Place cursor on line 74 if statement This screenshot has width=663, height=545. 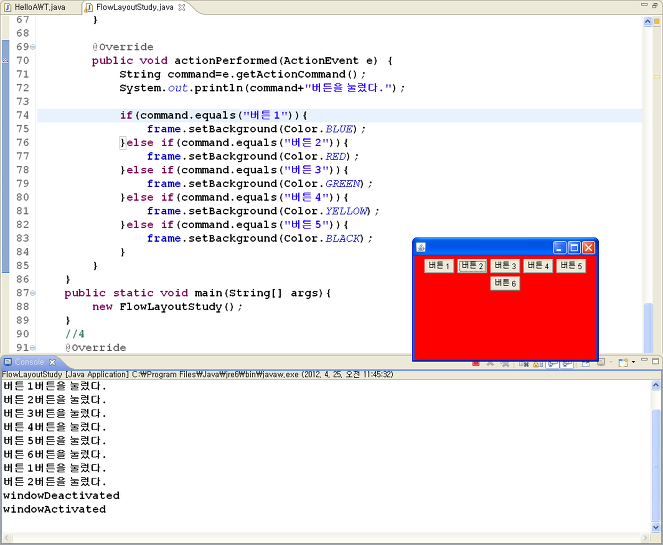point(214,115)
